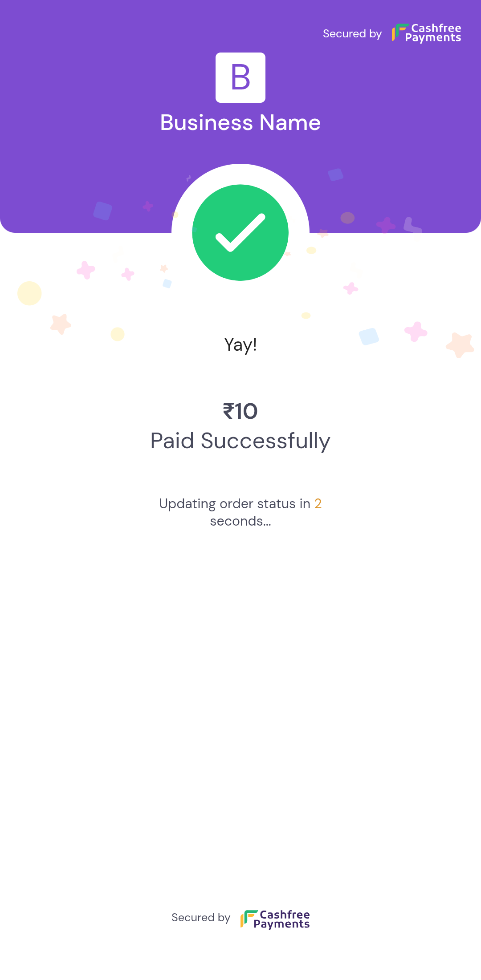
Task: Tap the peach star confetti at the right edge
Action: point(460,344)
